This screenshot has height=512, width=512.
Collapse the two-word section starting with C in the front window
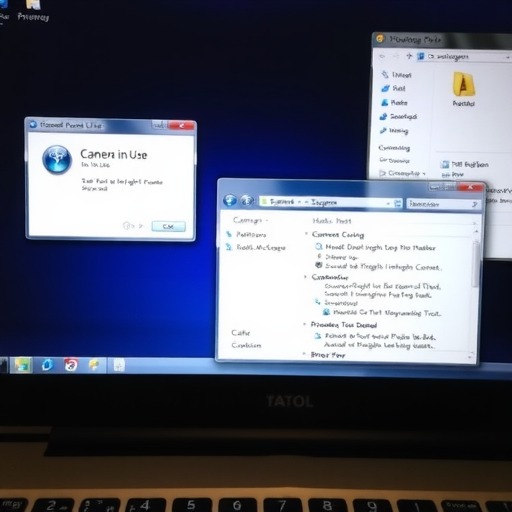306,234
